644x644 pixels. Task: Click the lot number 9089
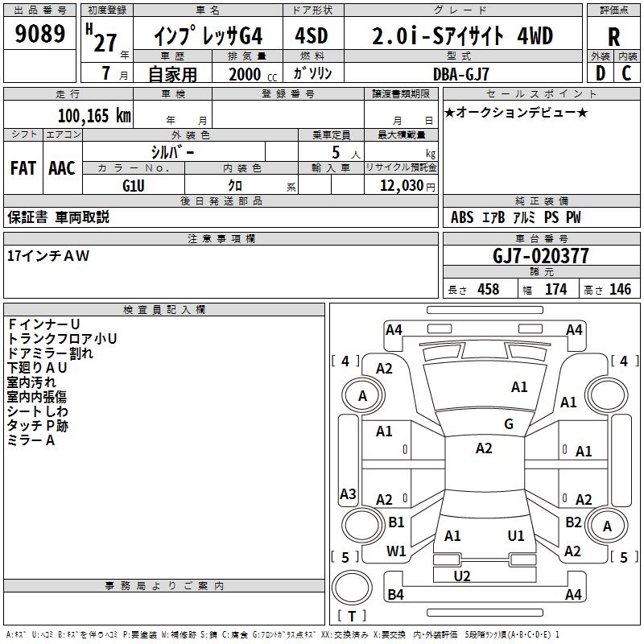(40, 35)
